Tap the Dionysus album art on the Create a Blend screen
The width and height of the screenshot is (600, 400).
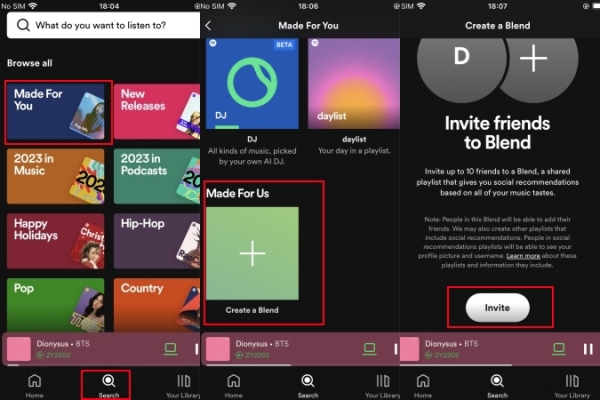point(409,349)
